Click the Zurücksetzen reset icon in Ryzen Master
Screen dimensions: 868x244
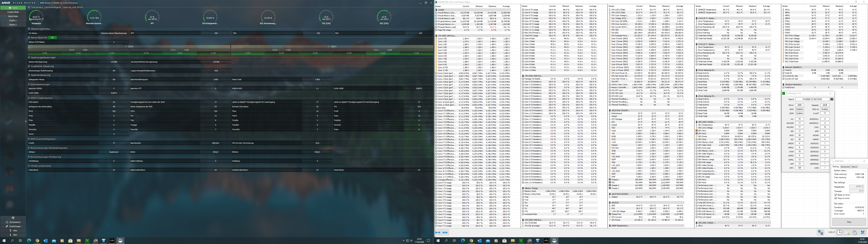pos(7,222)
